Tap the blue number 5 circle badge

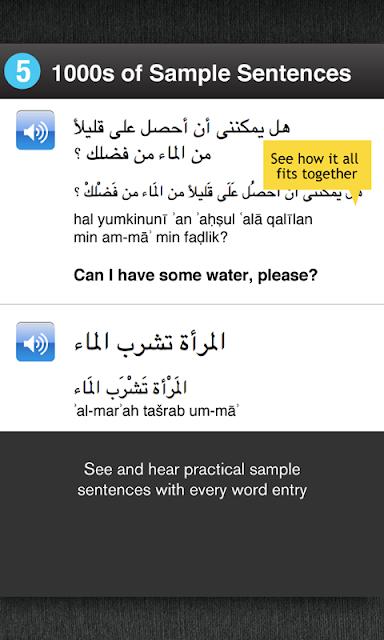(x=22, y=71)
